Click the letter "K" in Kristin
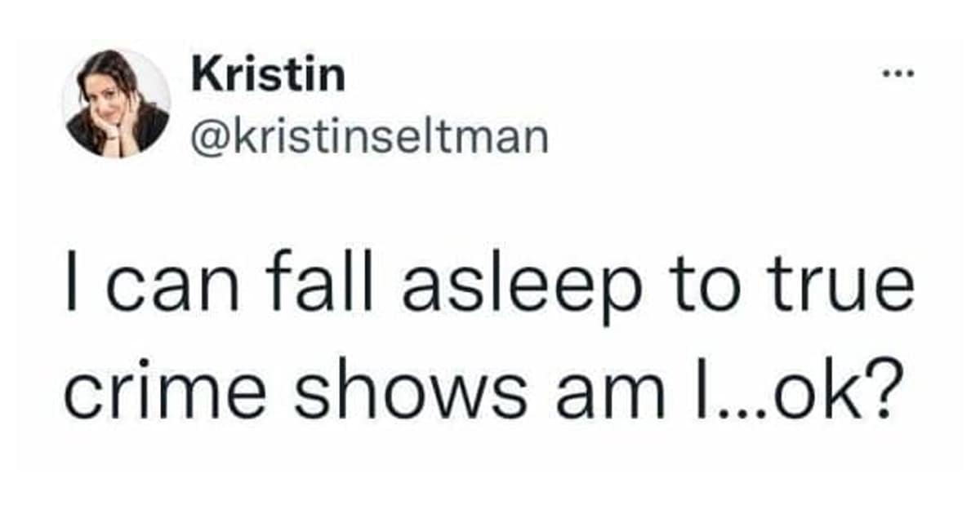The height and width of the screenshot is (514, 980). point(203,76)
